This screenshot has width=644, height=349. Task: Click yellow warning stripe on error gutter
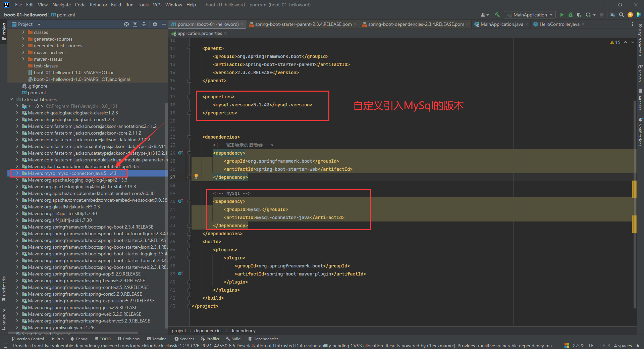[634, 189]
